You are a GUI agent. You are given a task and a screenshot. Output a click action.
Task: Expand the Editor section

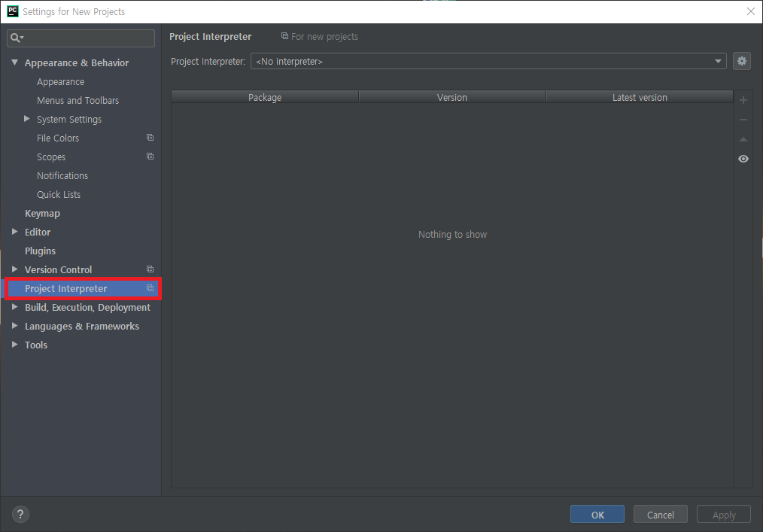[x=14, y=232]
